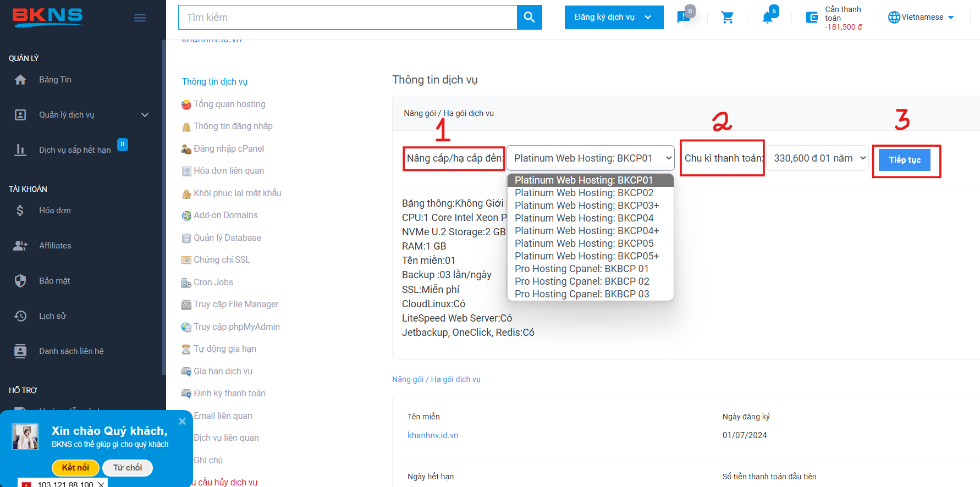This screenshot has height=487, width=980.
Task: Open the Ghi chú link
Action: pos(208,461)
